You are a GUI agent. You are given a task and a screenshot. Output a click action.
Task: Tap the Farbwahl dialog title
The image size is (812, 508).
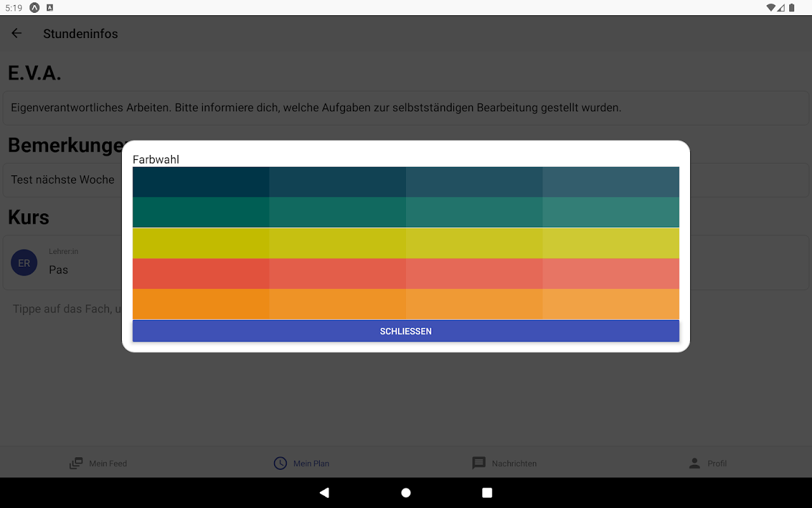[156, 159]
